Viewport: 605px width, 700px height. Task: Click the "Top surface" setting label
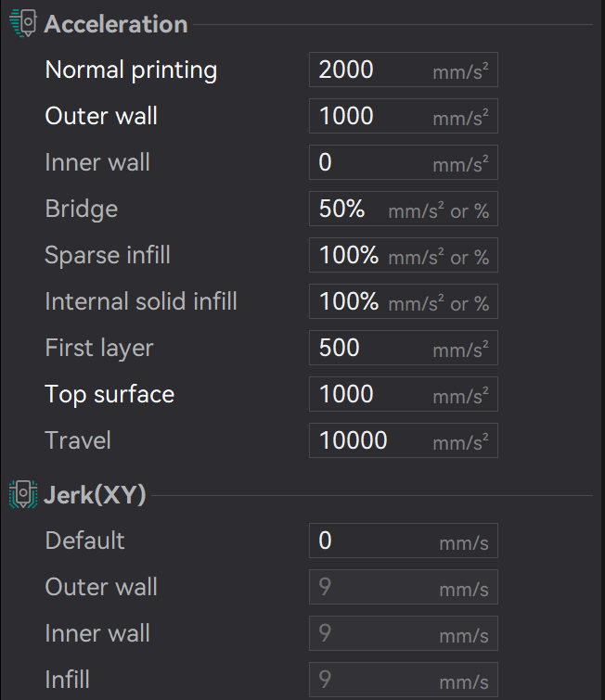point(109,394)
